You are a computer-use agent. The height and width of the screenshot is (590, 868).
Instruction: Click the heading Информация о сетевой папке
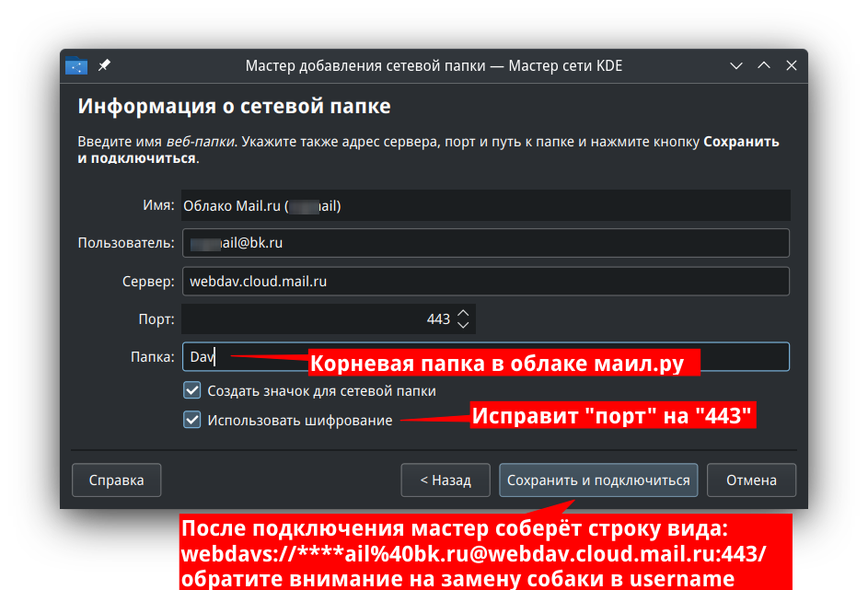click(x=234, y=106)
